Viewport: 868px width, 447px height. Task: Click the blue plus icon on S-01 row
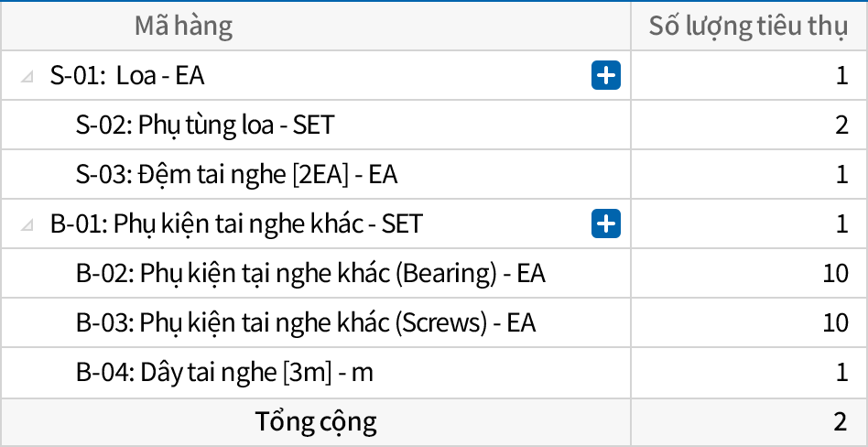tap(606, 75)
